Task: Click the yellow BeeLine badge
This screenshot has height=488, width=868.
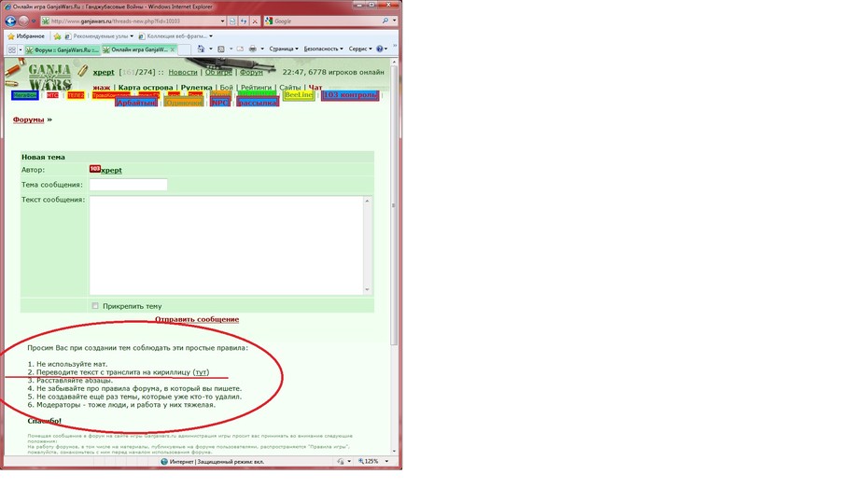Action: click(x=299, y=94)
